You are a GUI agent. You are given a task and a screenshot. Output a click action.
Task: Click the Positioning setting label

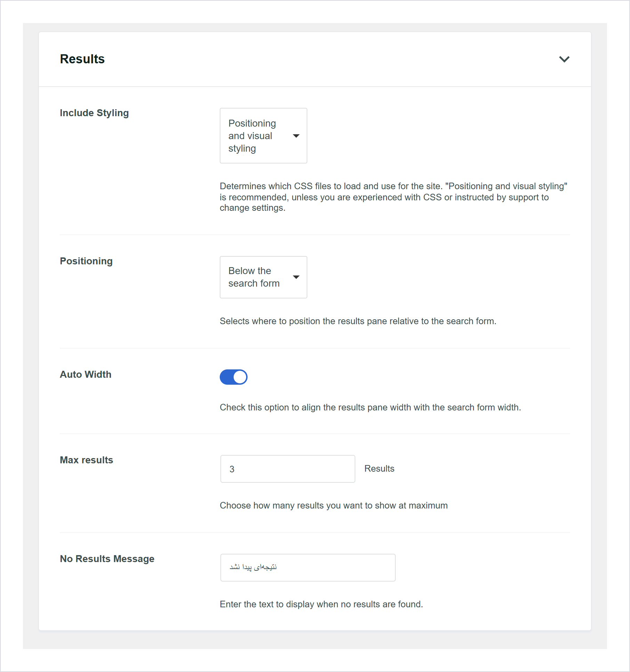86,261
